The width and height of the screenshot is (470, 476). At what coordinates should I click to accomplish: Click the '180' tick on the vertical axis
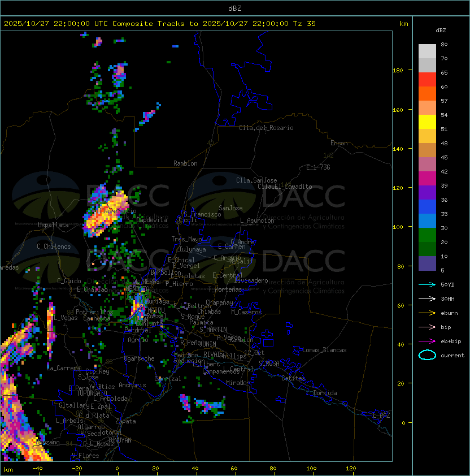tap(398, 71)
